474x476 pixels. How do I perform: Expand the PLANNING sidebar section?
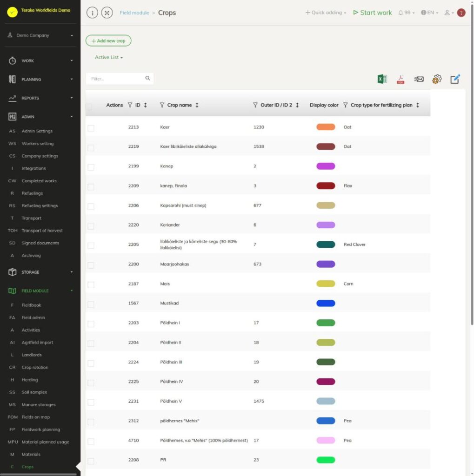tap(40, 79)
